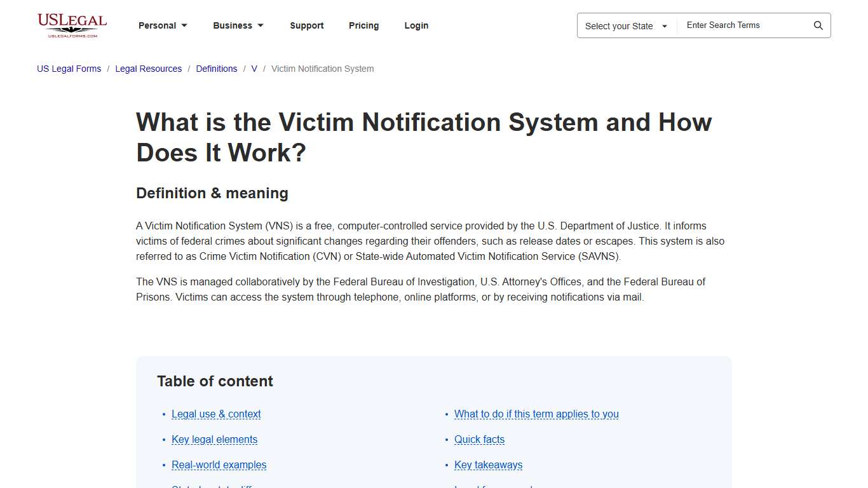Click the V breadcrumb letter
The height and width of the screenshot is (488, 868).
(x=254, y=69)
